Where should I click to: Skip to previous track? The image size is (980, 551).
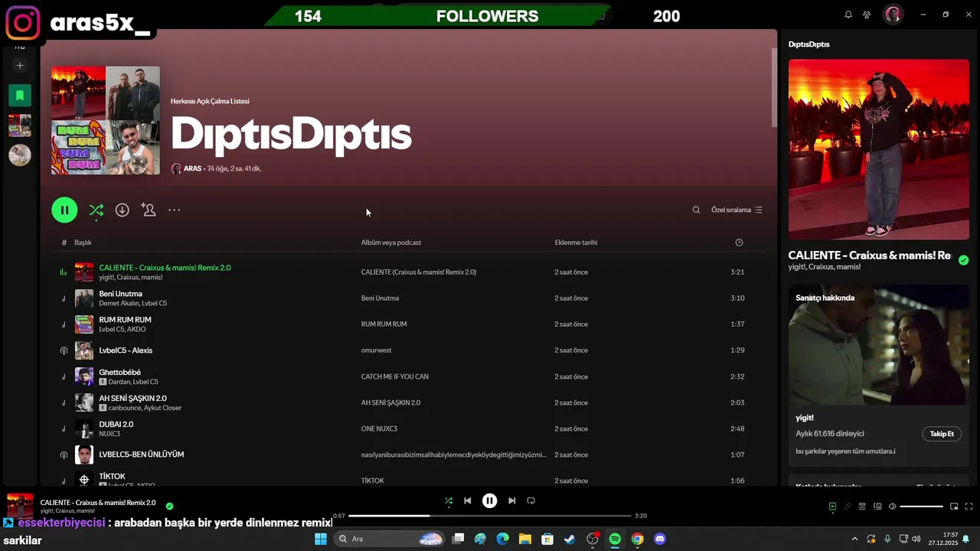click(468, 500)
